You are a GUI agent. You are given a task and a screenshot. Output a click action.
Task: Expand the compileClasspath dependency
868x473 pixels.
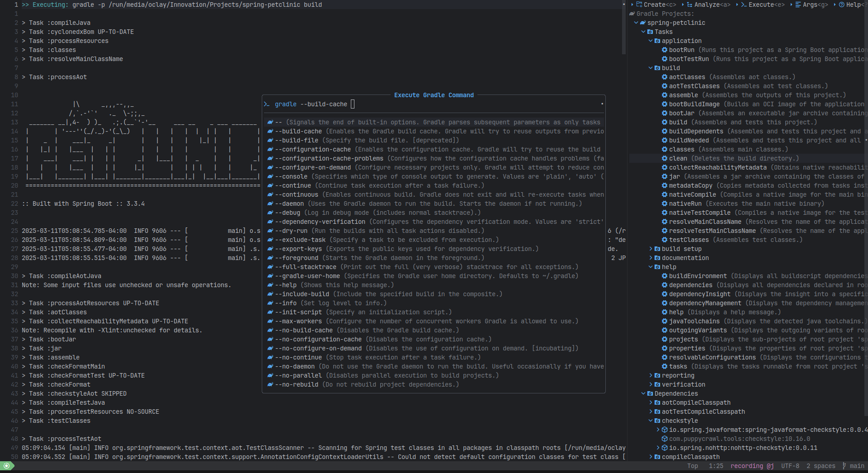(x=651, y=457)
